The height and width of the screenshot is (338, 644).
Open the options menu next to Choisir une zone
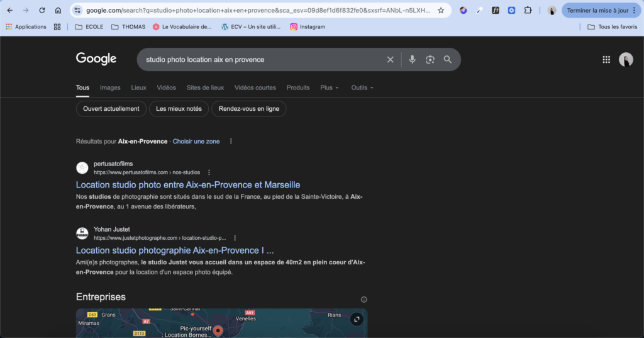231,141
